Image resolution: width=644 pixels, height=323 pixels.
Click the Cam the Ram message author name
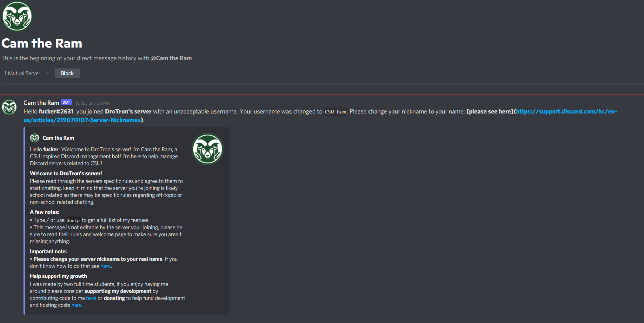tap(41, 103)
